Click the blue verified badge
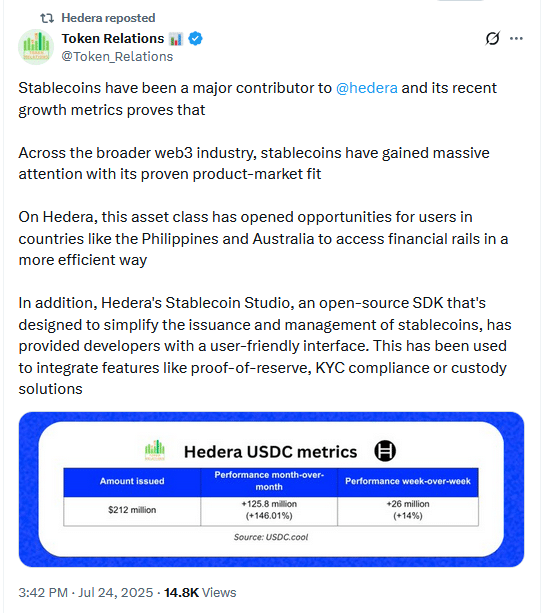The width and height of the screenshot is (543, 613). pos(195,39)
